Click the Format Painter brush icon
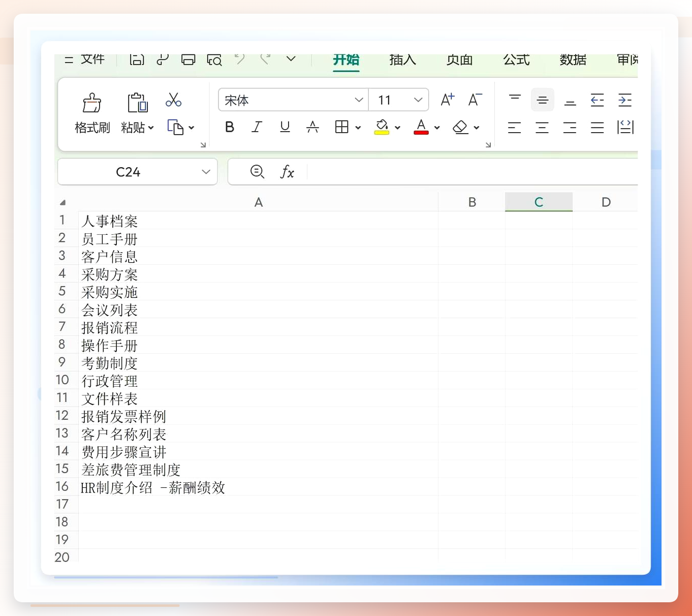692x616 pixels. [x=92, y=103]
